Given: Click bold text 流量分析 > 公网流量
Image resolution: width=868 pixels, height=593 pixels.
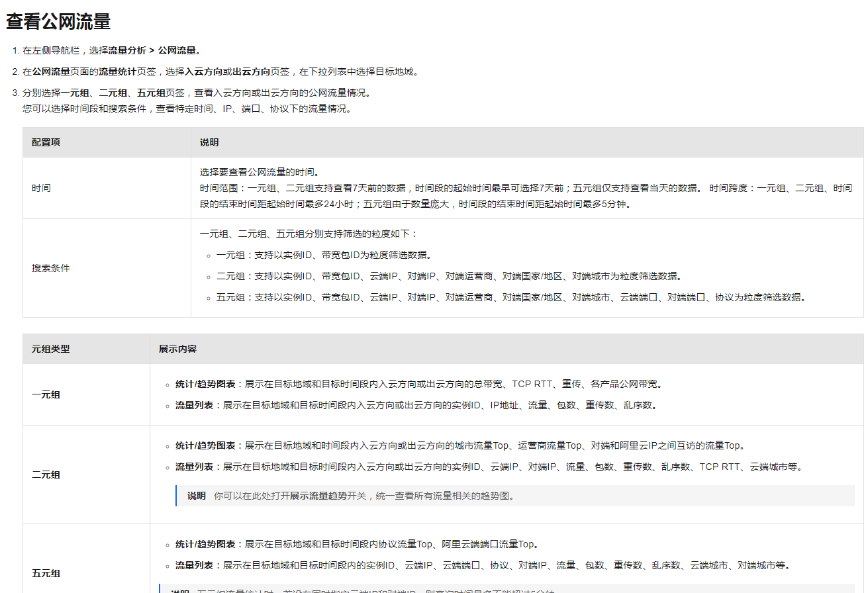Looking at the screenshot, I should coord(152,50).
